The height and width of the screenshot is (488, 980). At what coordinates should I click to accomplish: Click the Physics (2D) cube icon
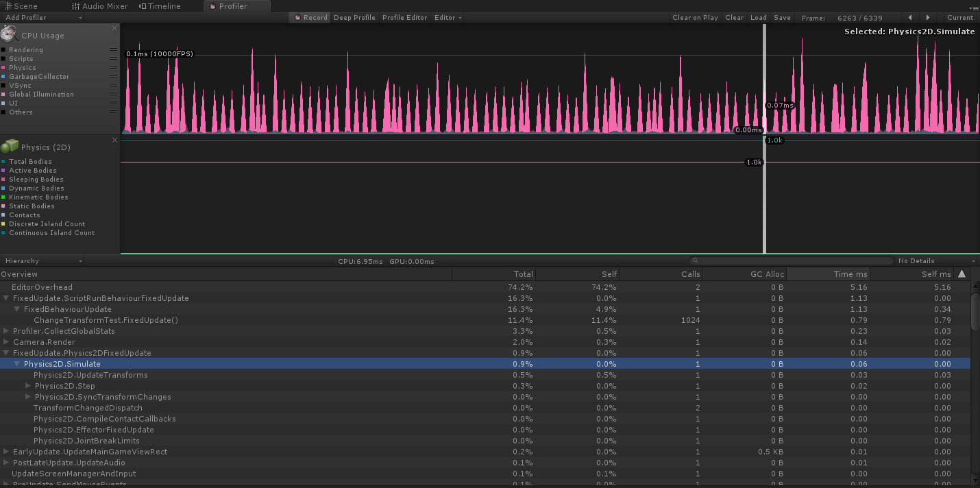(10, 146)
